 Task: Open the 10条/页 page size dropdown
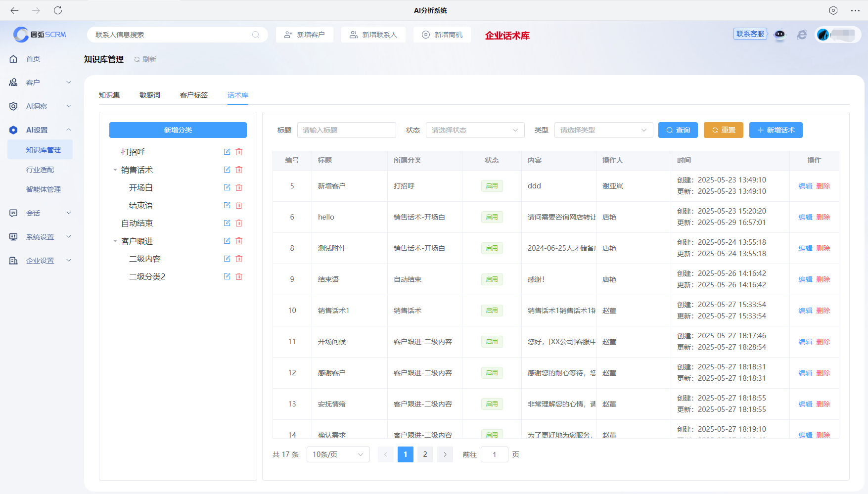pos(338,454)
